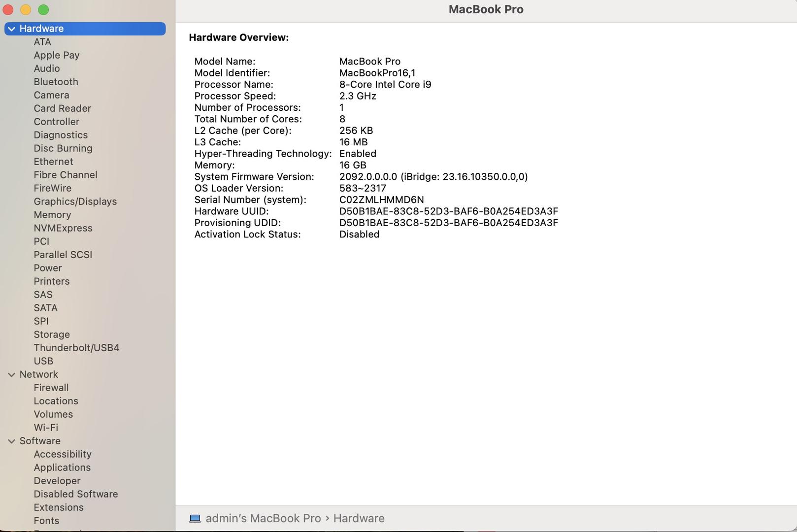Viewport: 797px width, 532px height.
Task: Open Disabled Software entry
Action: tap(75, 494)
